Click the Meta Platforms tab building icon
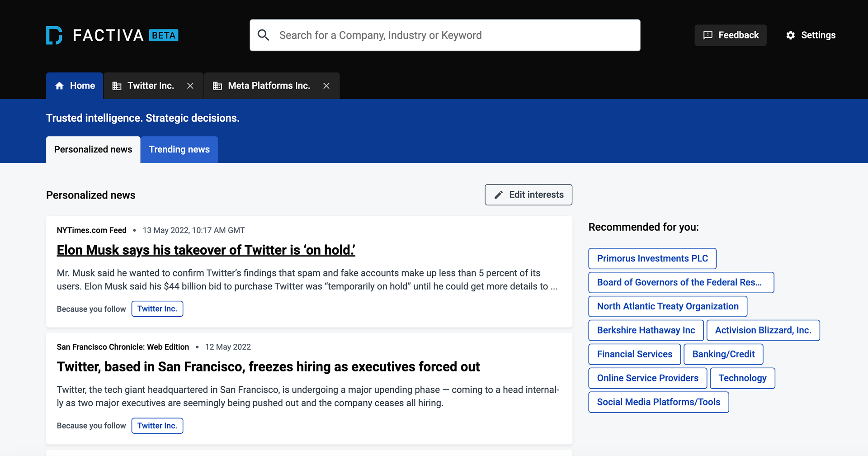The image size is (868, 456). [217, 86]
